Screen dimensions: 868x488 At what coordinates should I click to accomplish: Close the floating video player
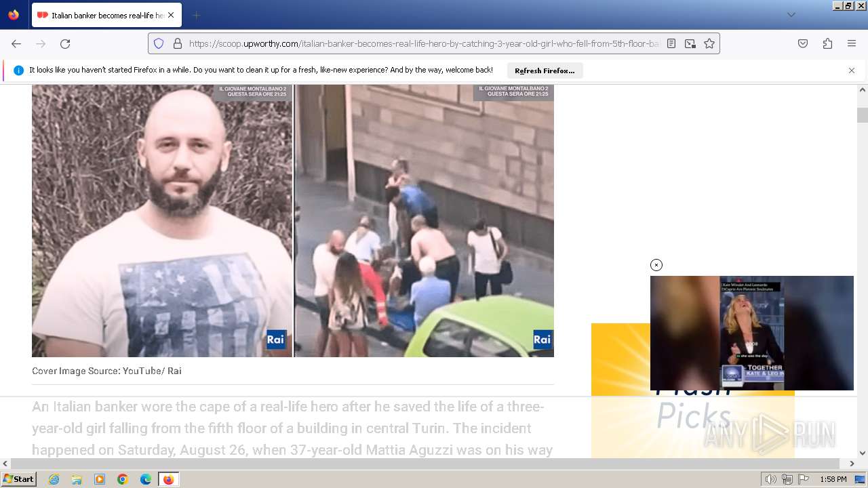coord(656,265)
